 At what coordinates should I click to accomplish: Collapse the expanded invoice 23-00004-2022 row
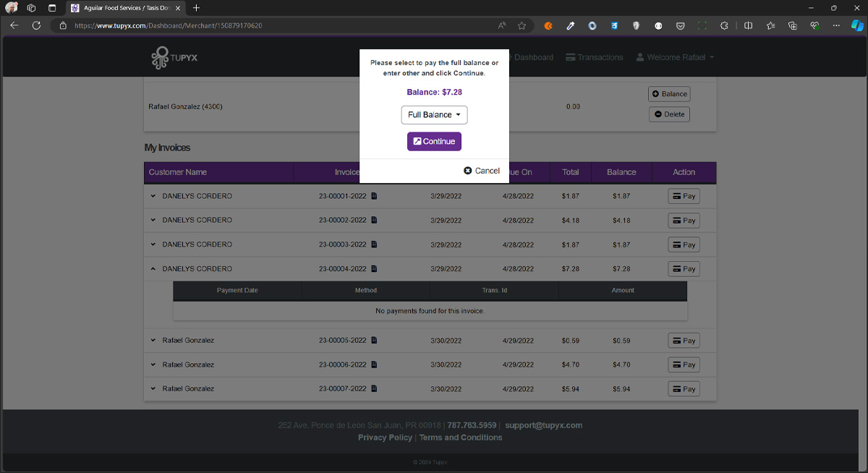pos(153,269)
